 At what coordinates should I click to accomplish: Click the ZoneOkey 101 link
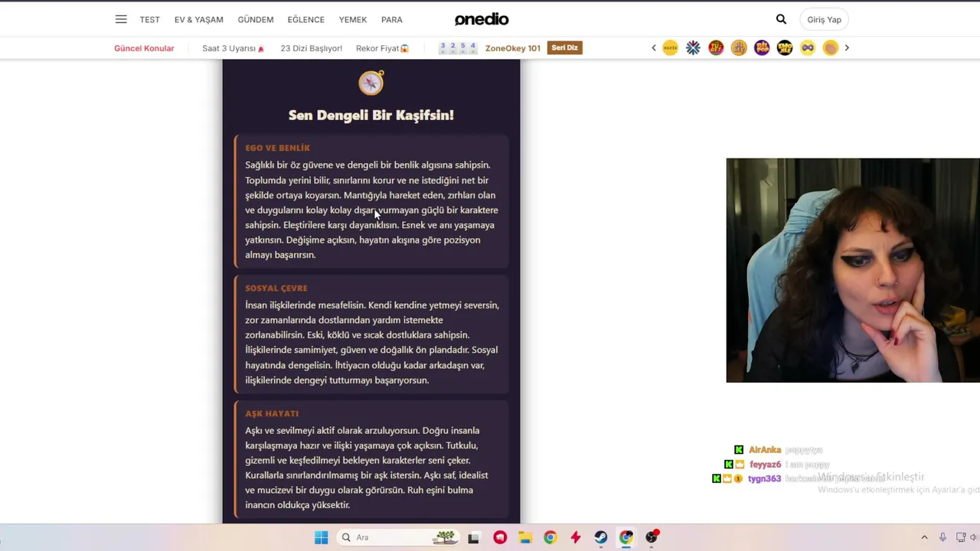pos(513,48)
